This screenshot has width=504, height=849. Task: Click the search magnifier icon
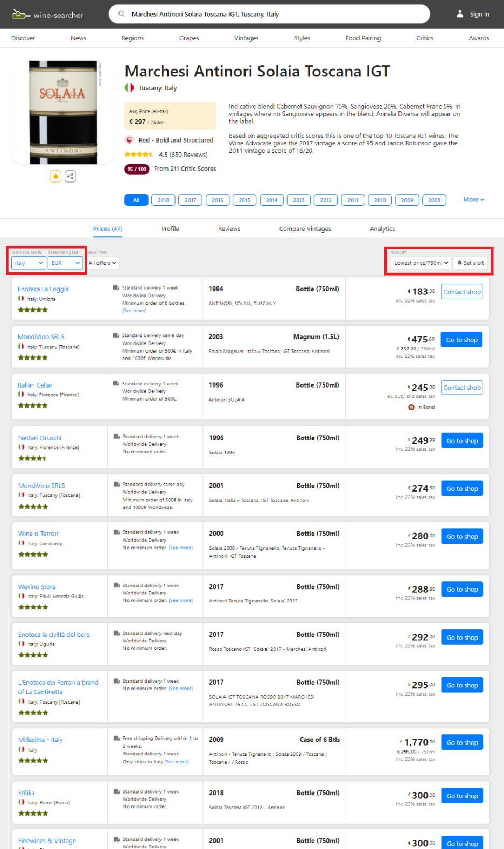[x=122, y=14]
